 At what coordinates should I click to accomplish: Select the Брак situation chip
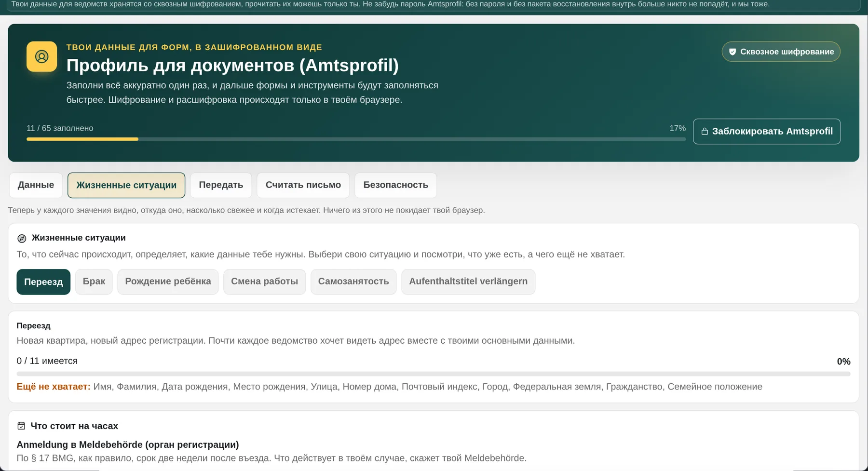coord(94,282)
